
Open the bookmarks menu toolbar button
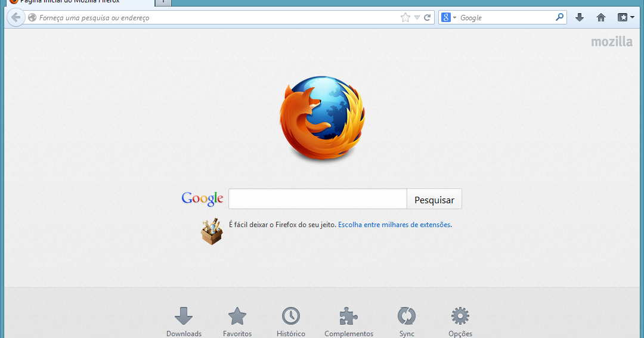click(626, 17)
